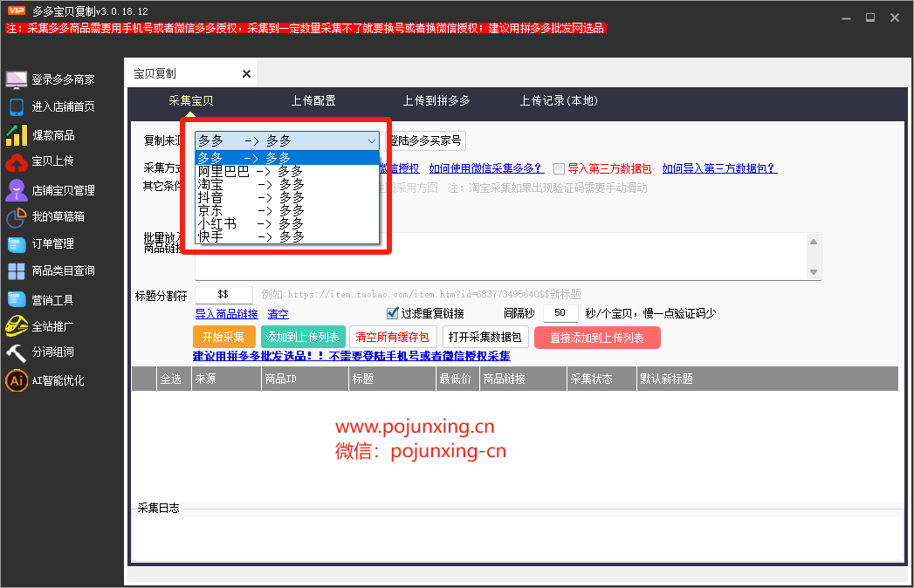This screenshot has width=914, height=588.
Task: Click the 全选 column header
Action: click(x=174, y=379)
